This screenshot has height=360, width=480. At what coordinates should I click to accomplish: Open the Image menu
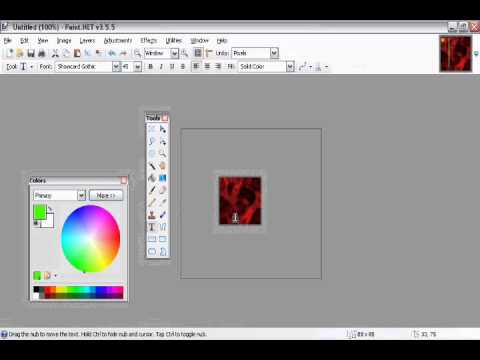coord(64,41)
